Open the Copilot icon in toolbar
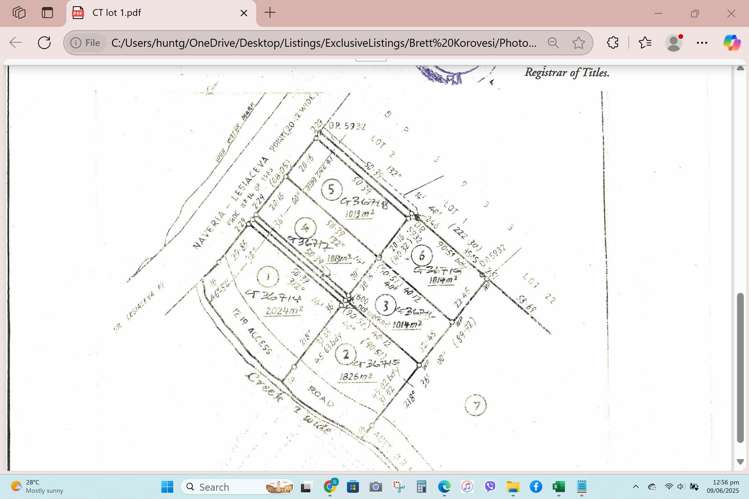 [x=731, y=43]
